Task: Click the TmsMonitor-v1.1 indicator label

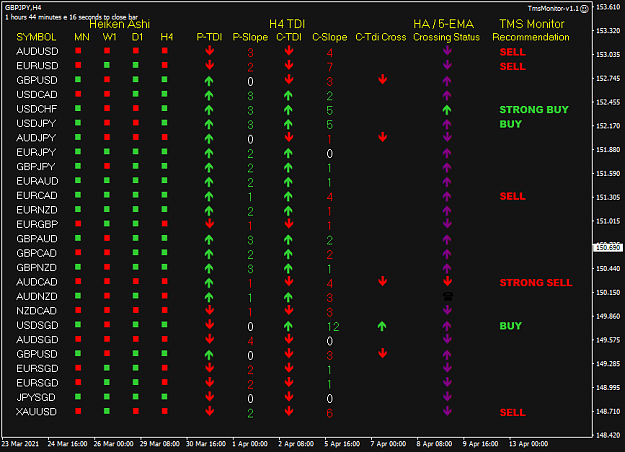Action: click(x=553, y=8)
